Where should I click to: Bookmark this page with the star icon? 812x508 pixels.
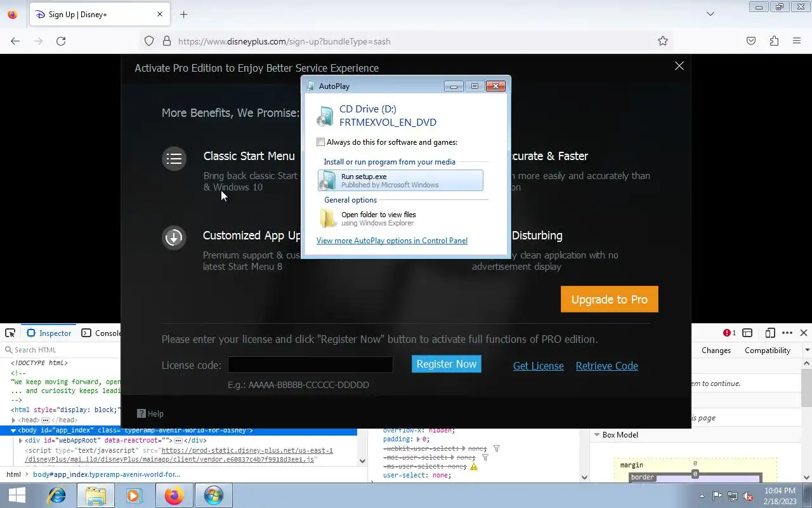point(663,41)
